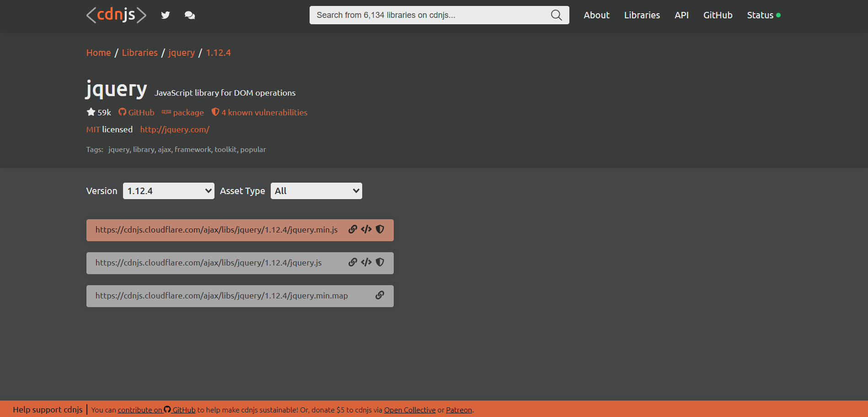Click the green Status indicator dot
868x417 pixels.
[778, 15]
